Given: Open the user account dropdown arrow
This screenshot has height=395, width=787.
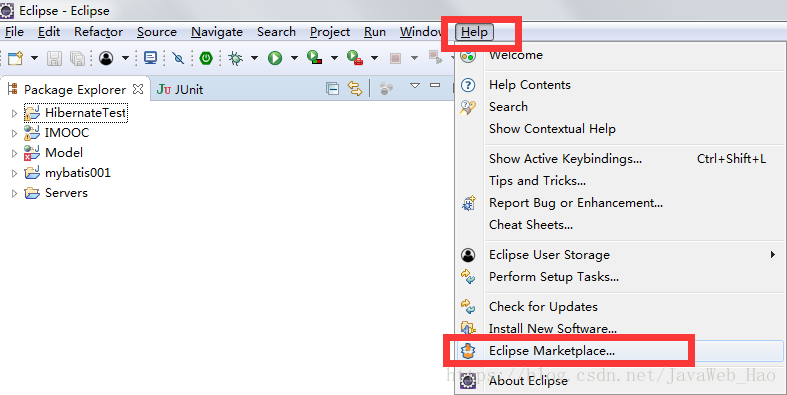Looking at the screenshot, I should 125,58.
